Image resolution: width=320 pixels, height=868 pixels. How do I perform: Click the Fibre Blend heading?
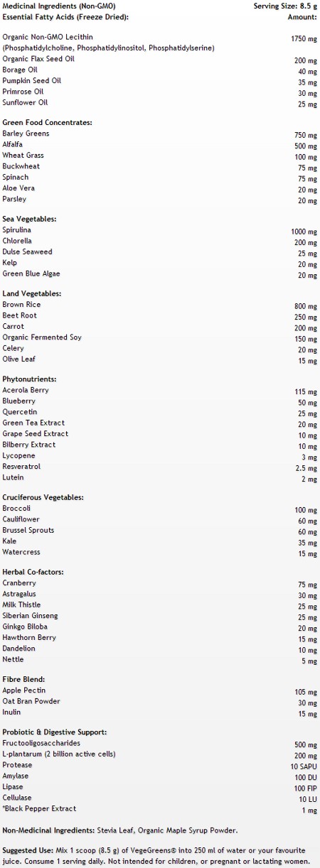[23, 680]
